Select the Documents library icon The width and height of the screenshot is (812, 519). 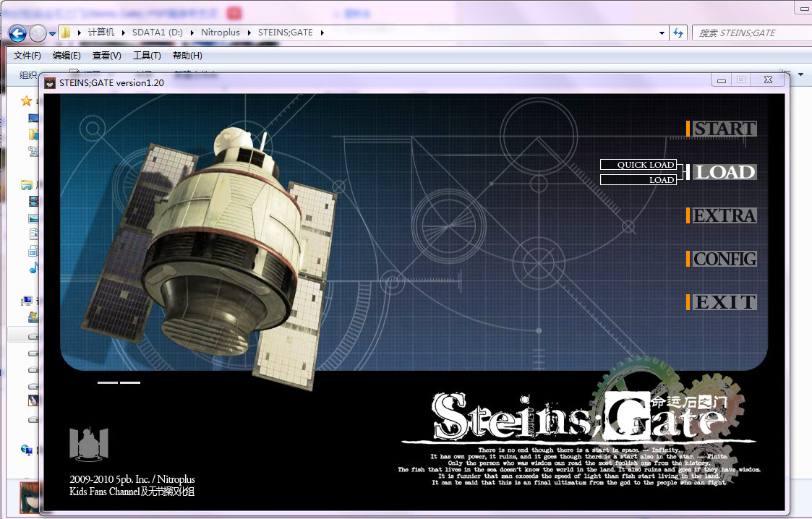(x=34, y=234)
